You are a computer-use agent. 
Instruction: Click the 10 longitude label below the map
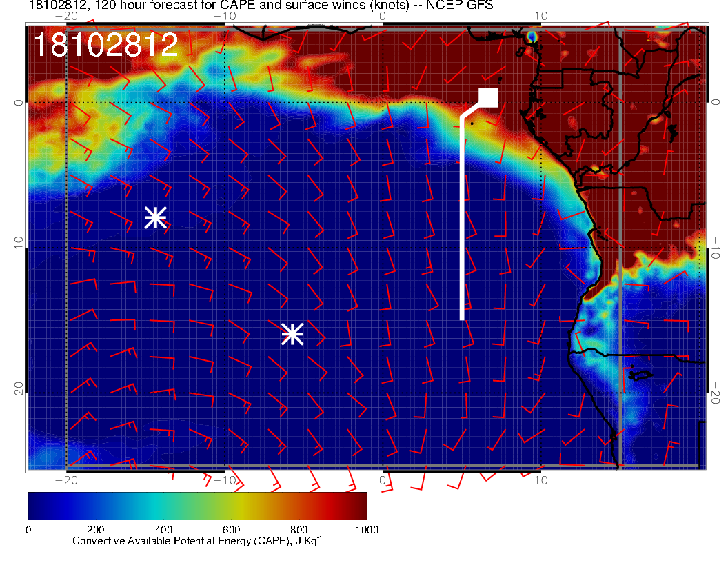541,480
